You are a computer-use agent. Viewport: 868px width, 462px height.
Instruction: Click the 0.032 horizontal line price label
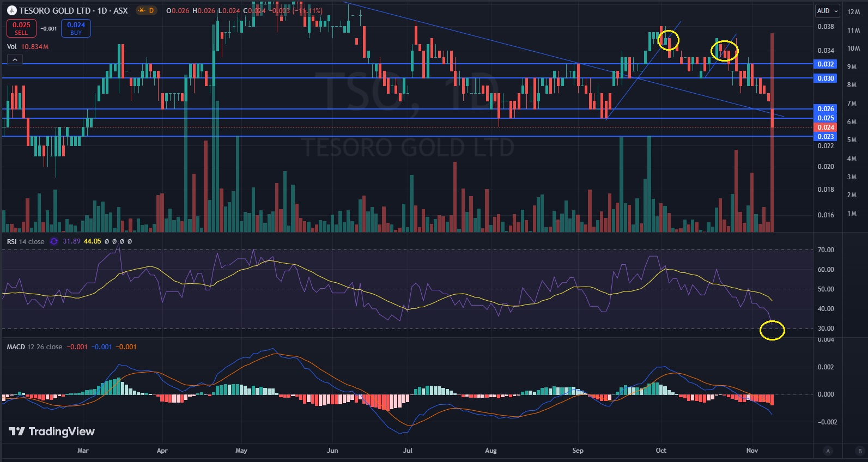point(825,64)
